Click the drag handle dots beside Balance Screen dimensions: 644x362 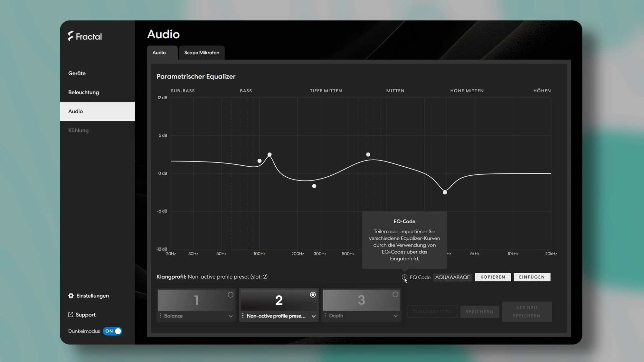point(160,316)
